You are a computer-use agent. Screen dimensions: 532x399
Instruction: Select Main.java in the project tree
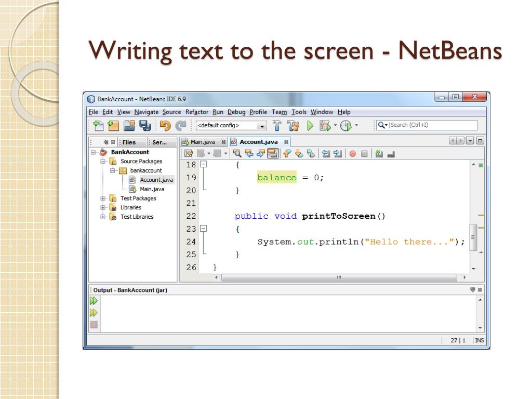tap(152, 189)
